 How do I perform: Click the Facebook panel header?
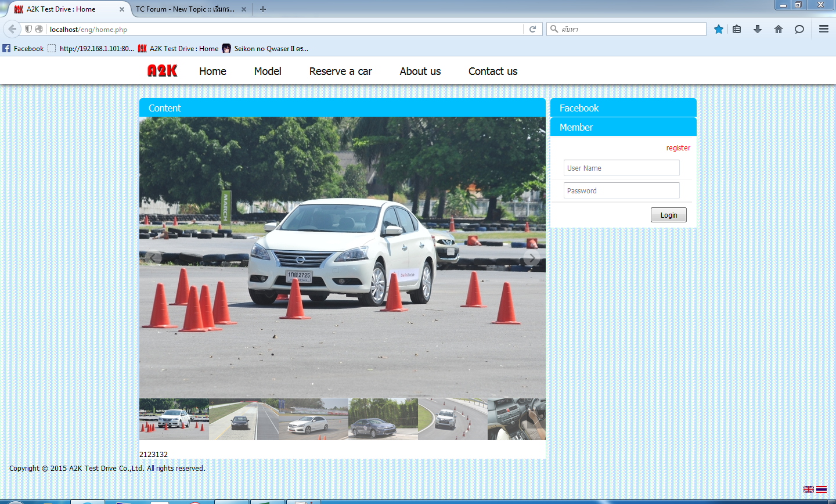[624, 107]
